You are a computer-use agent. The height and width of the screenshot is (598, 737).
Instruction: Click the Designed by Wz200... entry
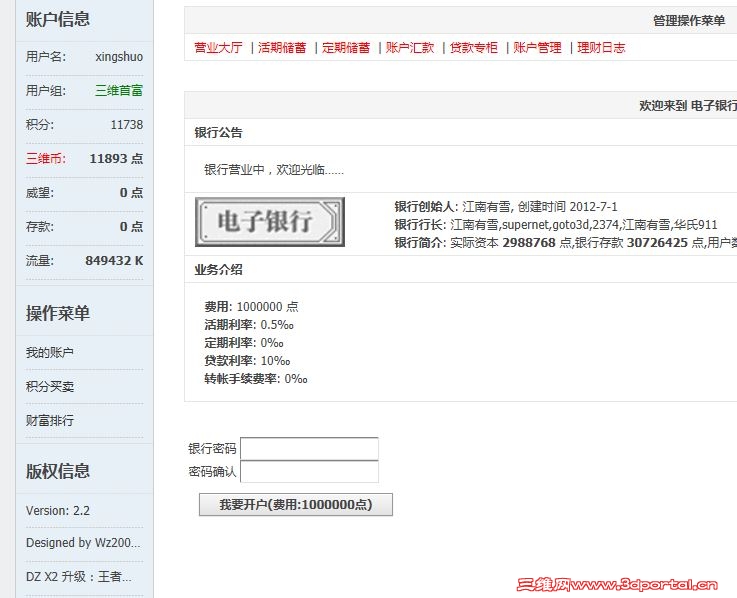pyautogui.click(x=83, y=543)
